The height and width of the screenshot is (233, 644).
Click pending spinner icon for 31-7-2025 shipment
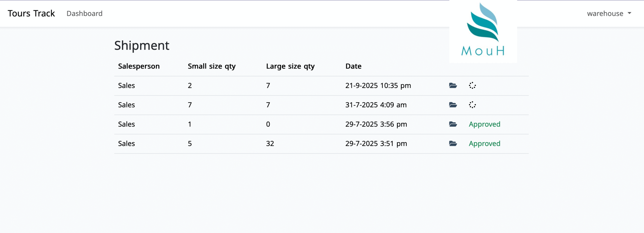click(x=472, y=105)
